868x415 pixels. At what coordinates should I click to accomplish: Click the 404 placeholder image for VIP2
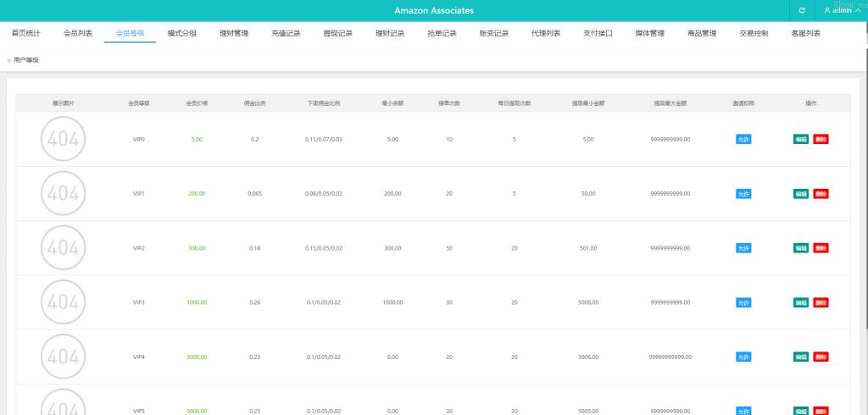tap(63, 247)
